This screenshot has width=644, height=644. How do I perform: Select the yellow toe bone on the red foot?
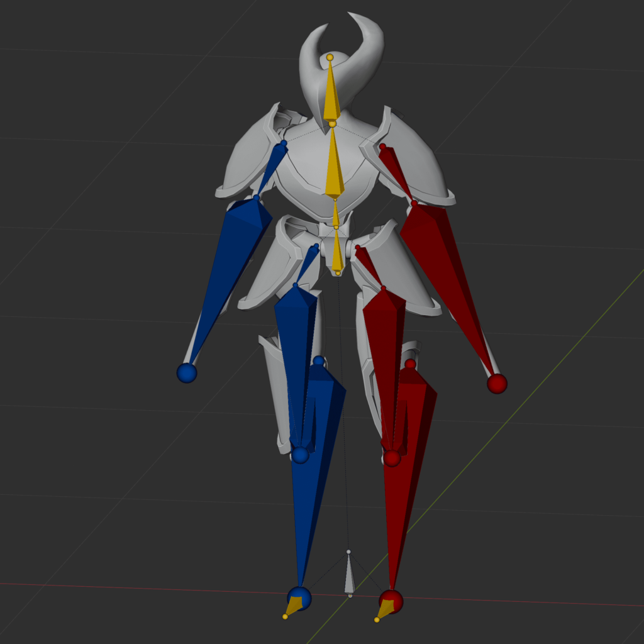[385, 610]
